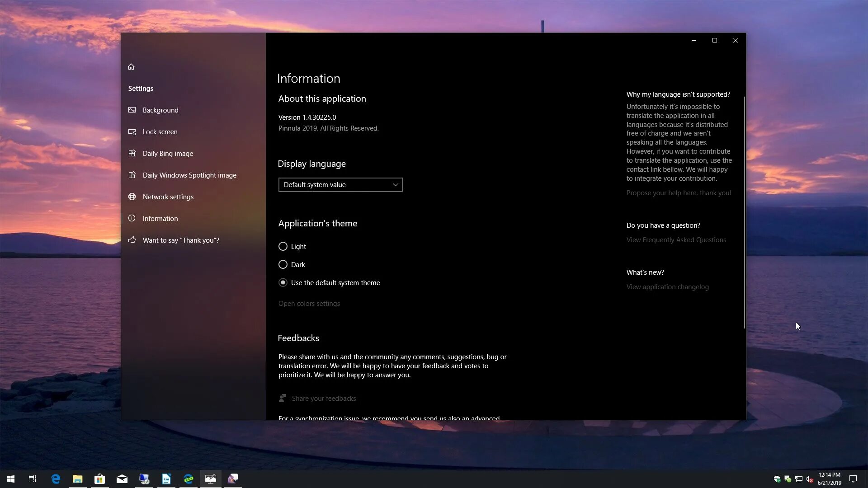Go to Network settings menu entry
Image resolution: width=868 pixels, height=488 pixels.
pyautogui.click(x=168, y=197)
